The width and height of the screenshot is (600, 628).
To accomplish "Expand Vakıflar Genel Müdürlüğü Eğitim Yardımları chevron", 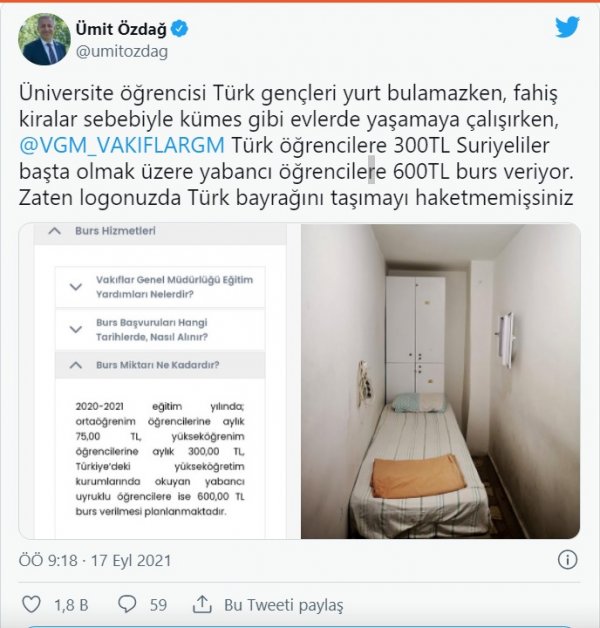I will pyautogui.click(x=76, y=287).
